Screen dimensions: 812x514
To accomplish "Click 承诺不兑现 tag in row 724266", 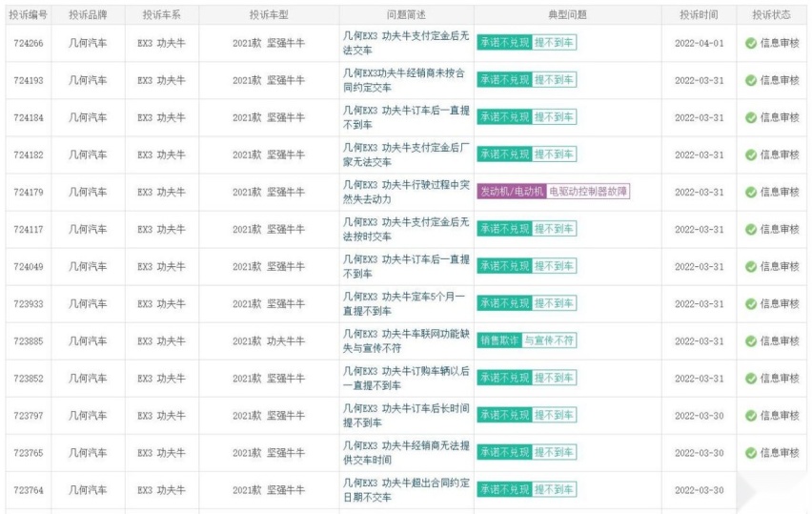I will point(504,43).
